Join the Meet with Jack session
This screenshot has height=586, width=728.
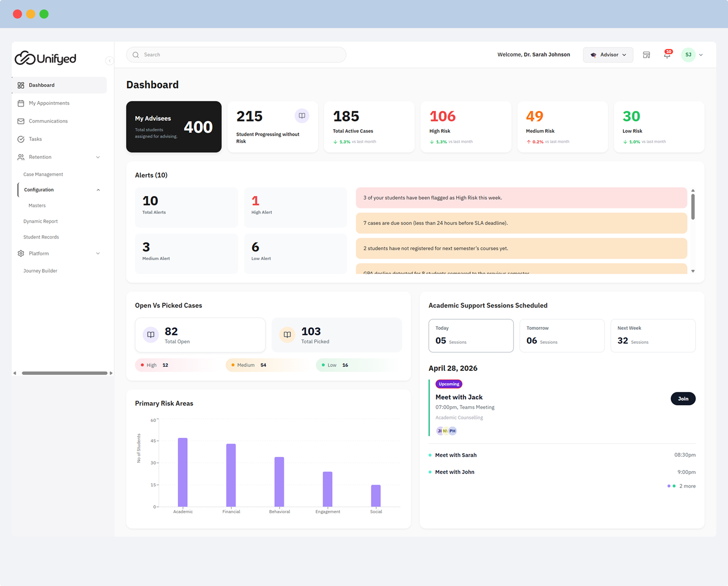683,399
